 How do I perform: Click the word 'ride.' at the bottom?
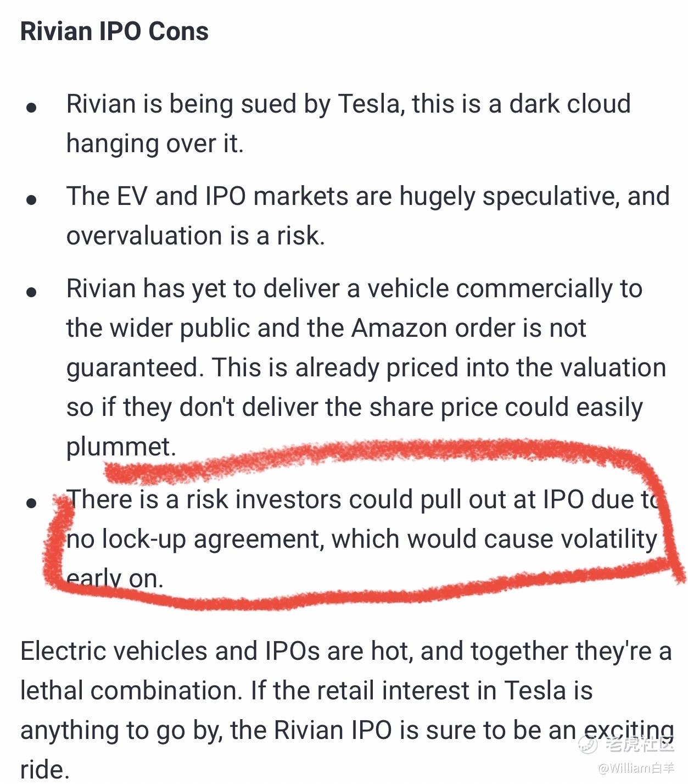[45, 769]
